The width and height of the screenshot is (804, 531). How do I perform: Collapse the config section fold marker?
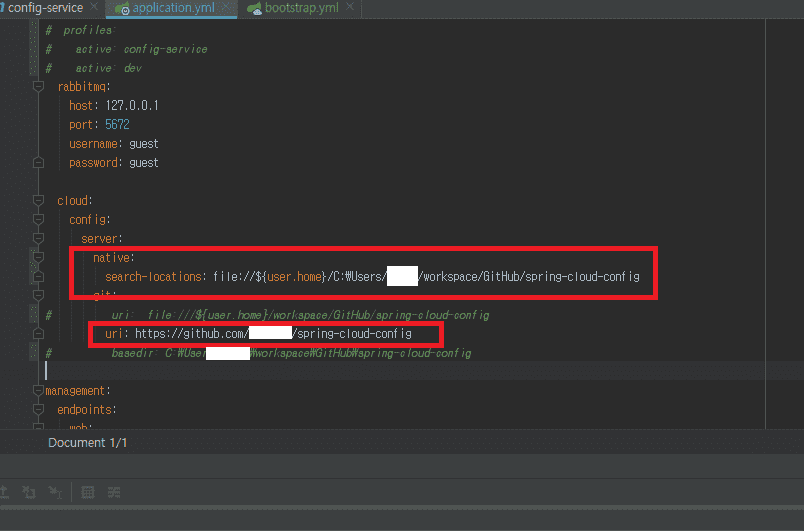coord(38,219)
